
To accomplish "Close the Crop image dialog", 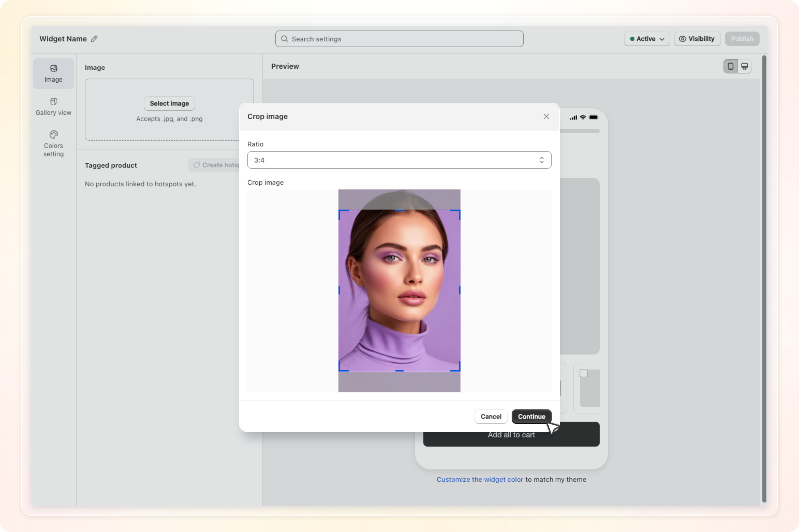I will (546, 116).
